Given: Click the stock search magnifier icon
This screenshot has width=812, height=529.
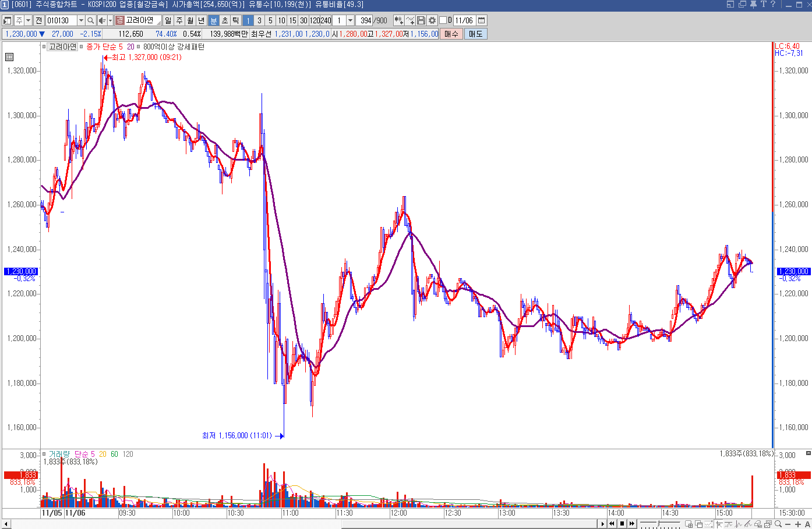Looking at the screenshot, I should (91, 20).
